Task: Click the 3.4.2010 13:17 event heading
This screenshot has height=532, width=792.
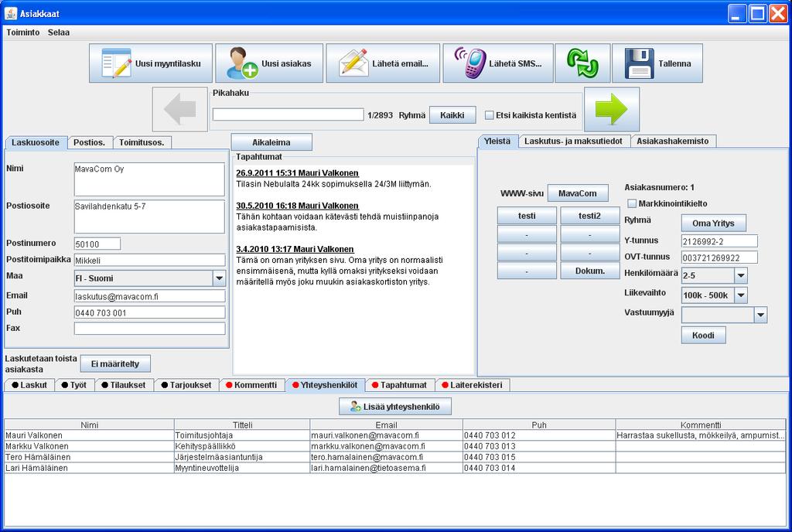Action: (x=295, y=249)
